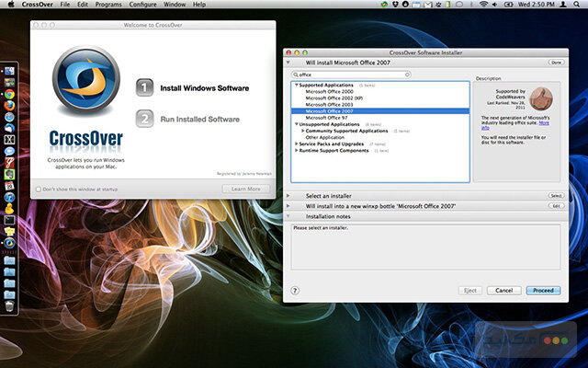588x368 pixels.
Task: Enable Don't show this window at startup
Action: [39, 190]
